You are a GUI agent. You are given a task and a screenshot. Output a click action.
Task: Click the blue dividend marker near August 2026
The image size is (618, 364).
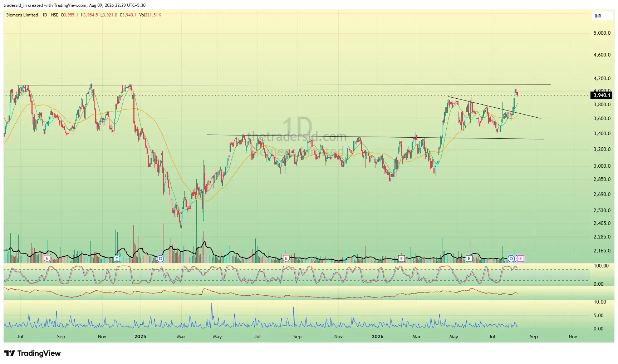(x=511, y=258)
